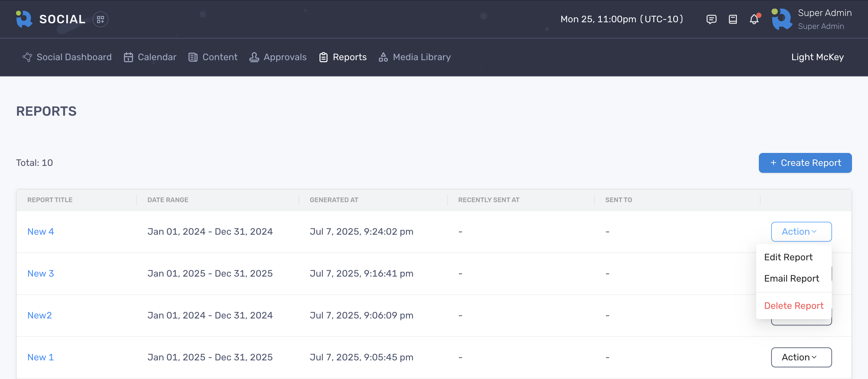Click the date and time display
The image size is (868, 379).
[622, 19]
